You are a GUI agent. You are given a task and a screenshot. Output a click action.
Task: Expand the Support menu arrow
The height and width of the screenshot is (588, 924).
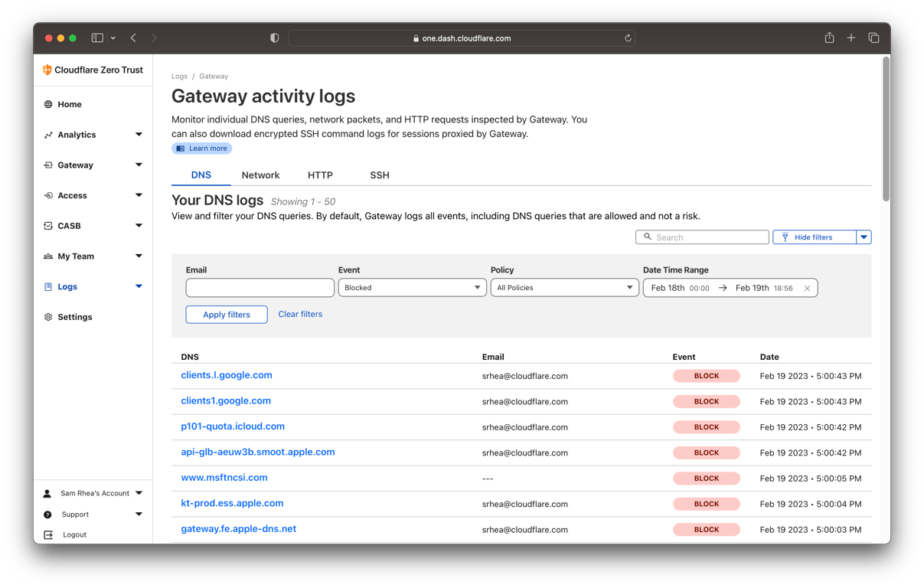(139, 514)
